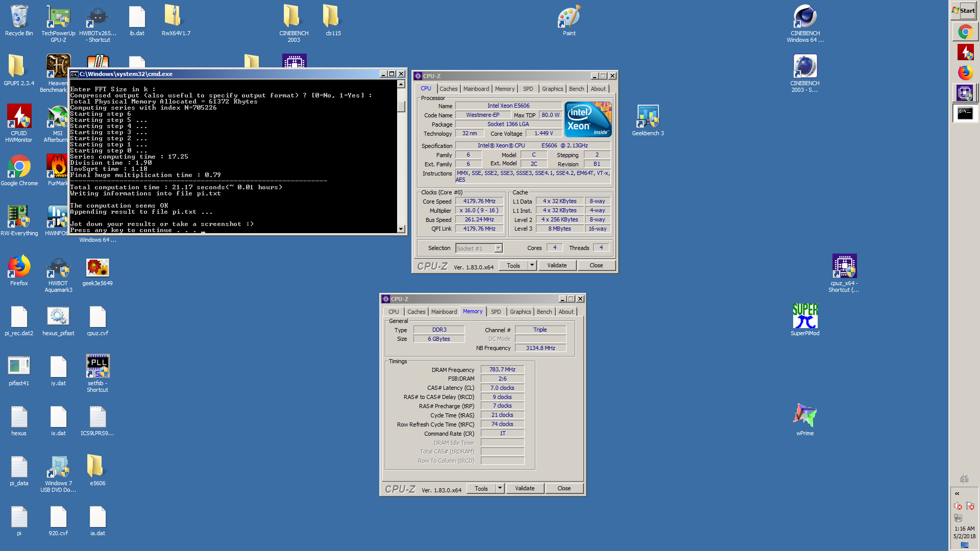
Task: Select the 920.cvf file icon
Action: 58,520
